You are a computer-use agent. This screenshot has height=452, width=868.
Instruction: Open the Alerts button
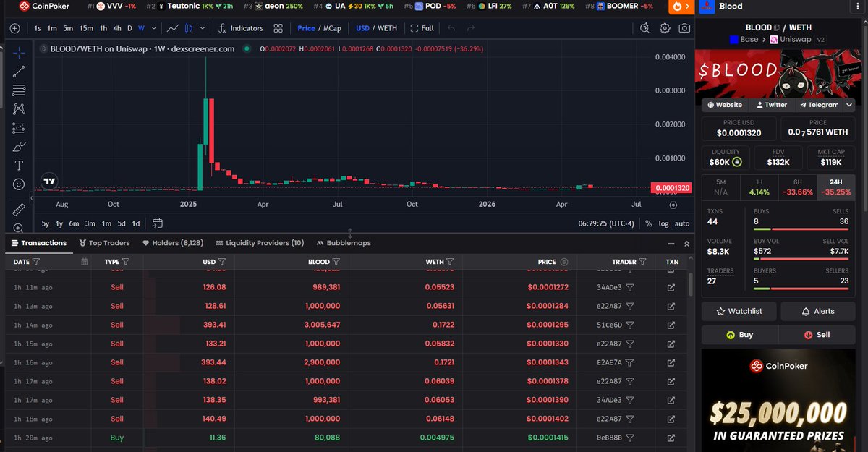pos(818,311)
